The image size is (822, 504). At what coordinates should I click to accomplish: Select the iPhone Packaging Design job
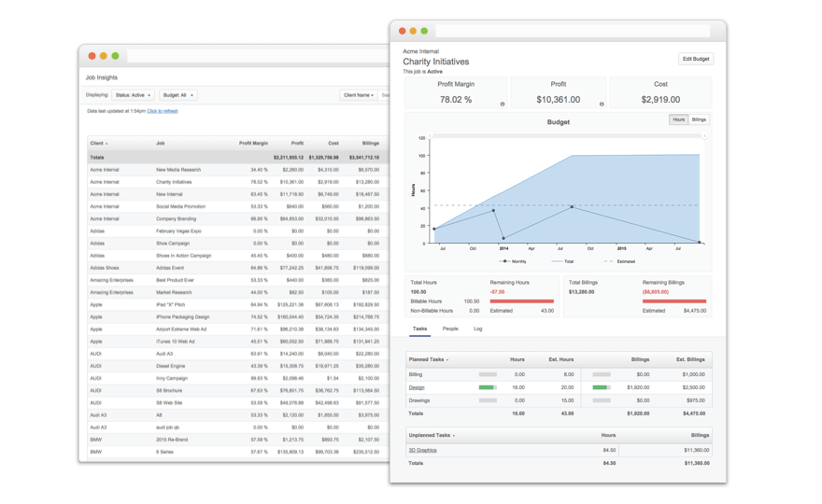coord(238,317)
